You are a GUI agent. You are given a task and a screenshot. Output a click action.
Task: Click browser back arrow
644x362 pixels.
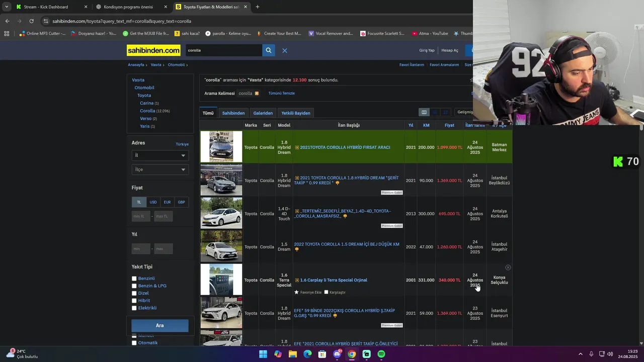7,21
